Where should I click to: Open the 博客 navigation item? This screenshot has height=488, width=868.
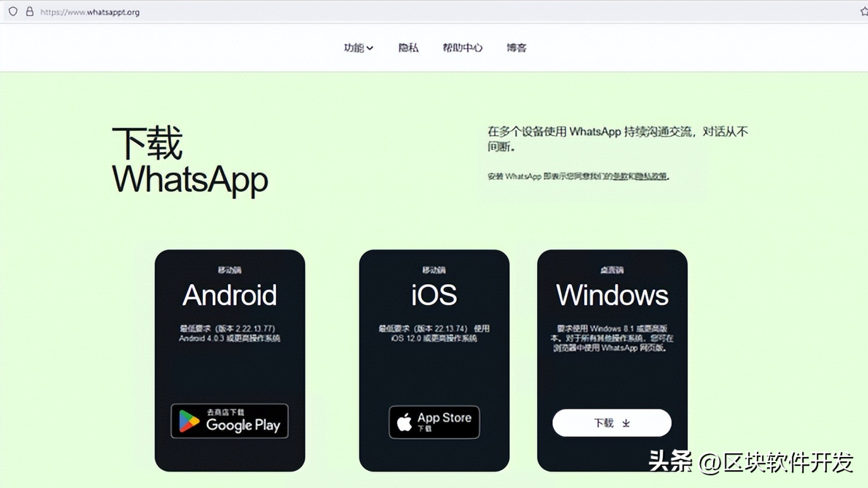(516, 48)
